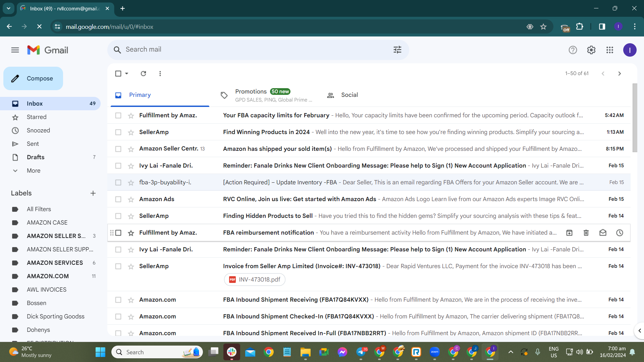Open Slack from the taskbar
Viewport: 644px width, 362px height.
click(x=232, y=352)
